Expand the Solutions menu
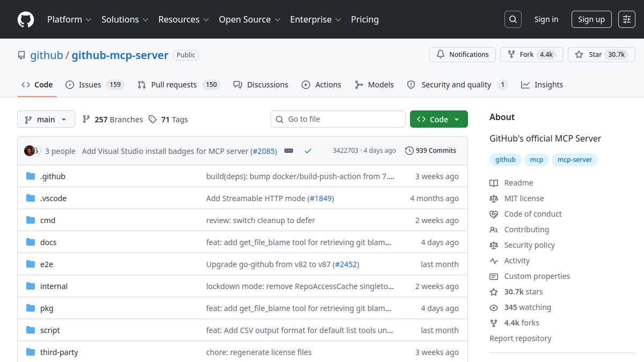Image resolution: width=644 pixels, height=362 pixels. [125, 19]
